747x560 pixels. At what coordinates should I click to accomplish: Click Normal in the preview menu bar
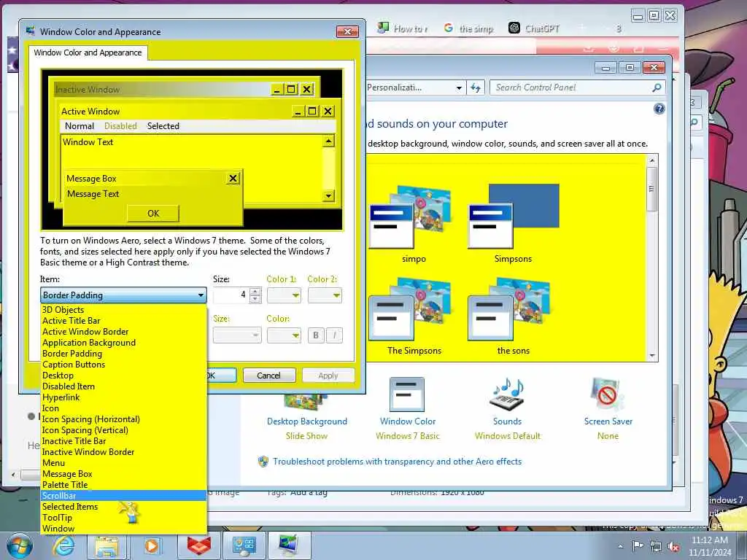(79, 125)
